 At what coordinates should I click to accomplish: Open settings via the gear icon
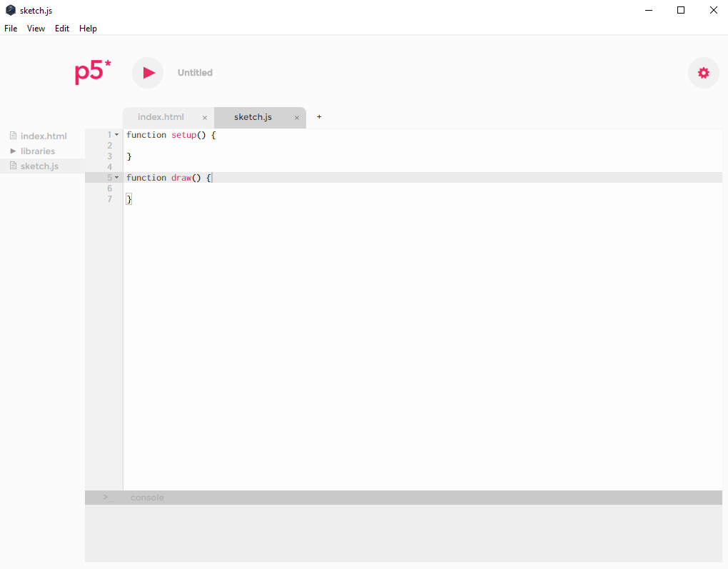703,73
